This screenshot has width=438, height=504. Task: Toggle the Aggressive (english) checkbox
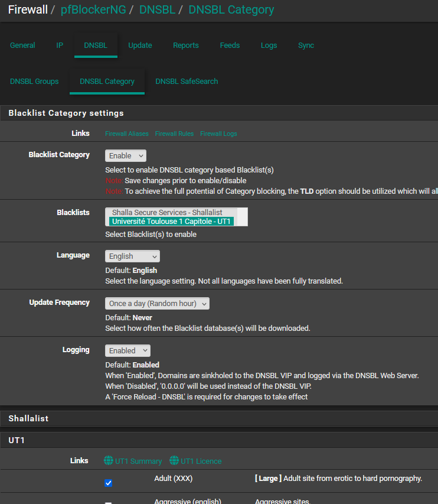coord(108,502)
